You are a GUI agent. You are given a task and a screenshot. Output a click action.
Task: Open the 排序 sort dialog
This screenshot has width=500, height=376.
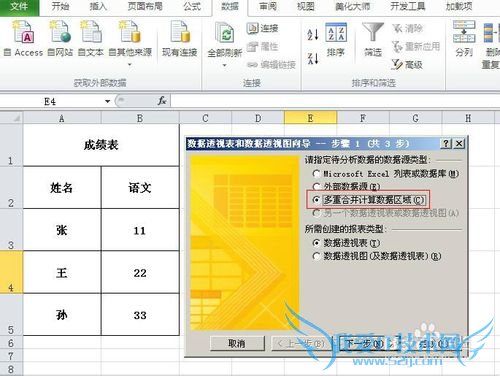(x=336, y=40)
